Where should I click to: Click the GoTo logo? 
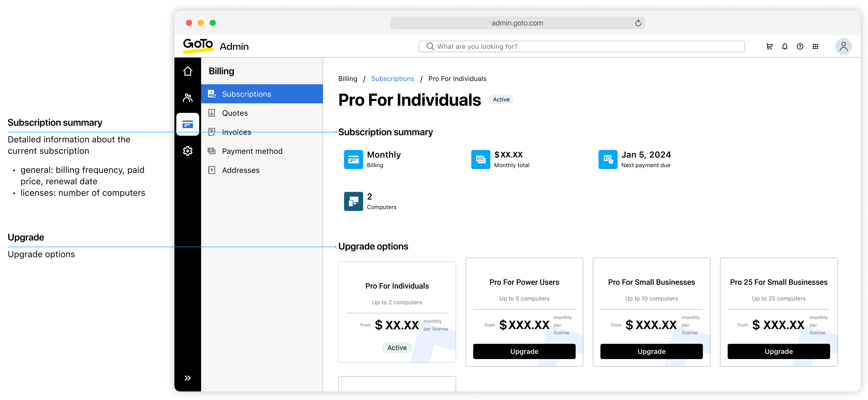tap(198, 46)
